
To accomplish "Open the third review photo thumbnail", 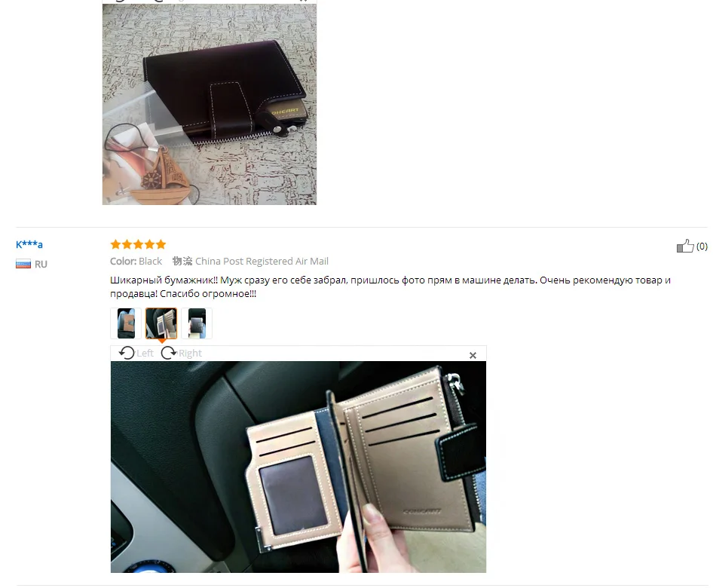I will [x=197, y=323].
